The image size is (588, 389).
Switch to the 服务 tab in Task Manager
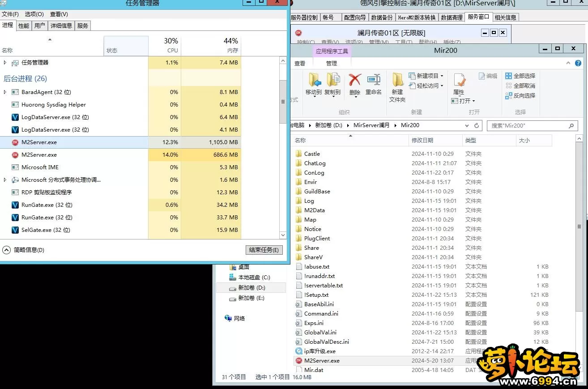(83, 26)
